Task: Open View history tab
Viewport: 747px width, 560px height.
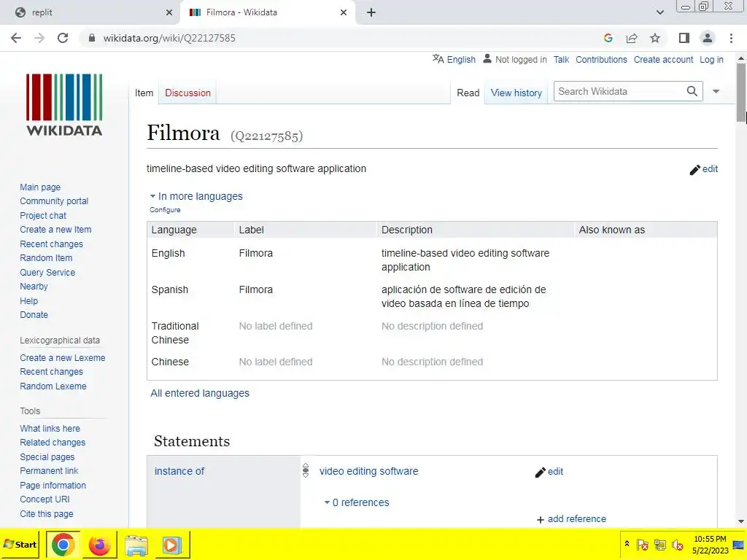Action: [x=516, y=93]
